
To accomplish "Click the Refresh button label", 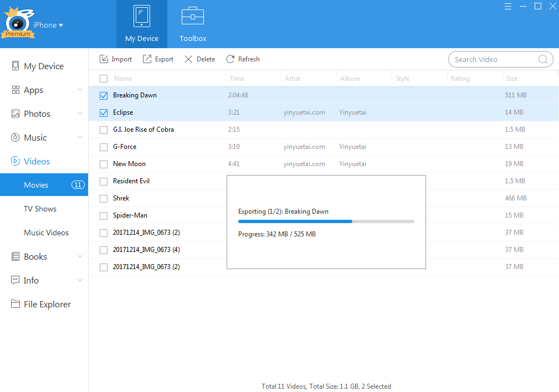I will [x=249, y=59].
